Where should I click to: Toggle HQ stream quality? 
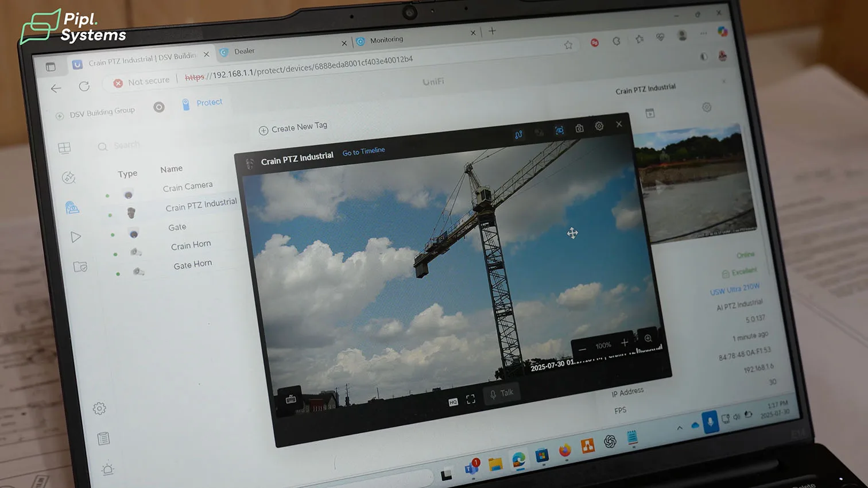click(453, 402)
